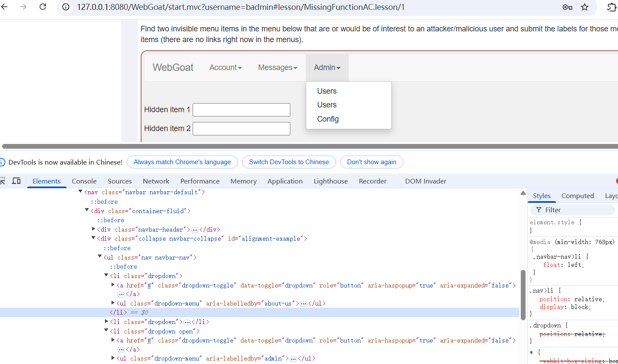Click the site info icon in address bar
The height and width of the screenshot is (364, 618).
tap(66, 7)
